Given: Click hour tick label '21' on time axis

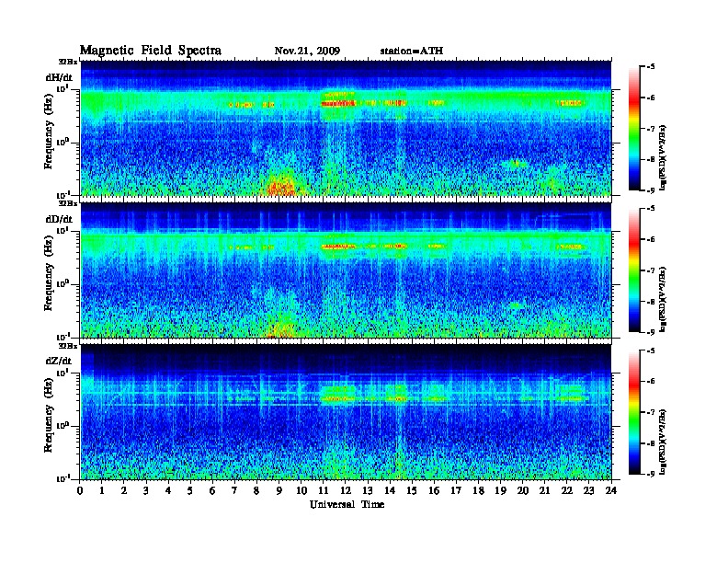Looking at the screenshot, I should pyautogui.click(x=544, y=490).
